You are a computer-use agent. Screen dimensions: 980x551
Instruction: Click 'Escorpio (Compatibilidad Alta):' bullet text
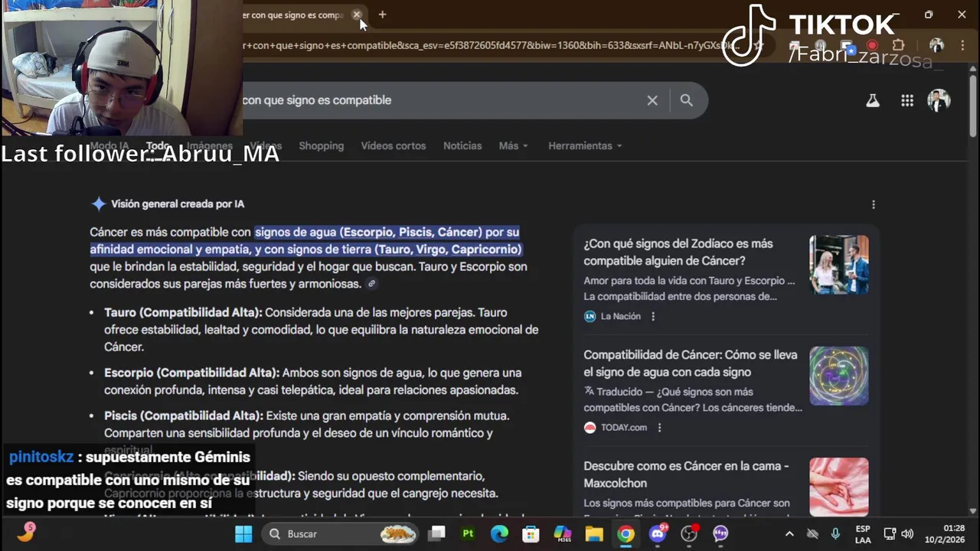191,373
